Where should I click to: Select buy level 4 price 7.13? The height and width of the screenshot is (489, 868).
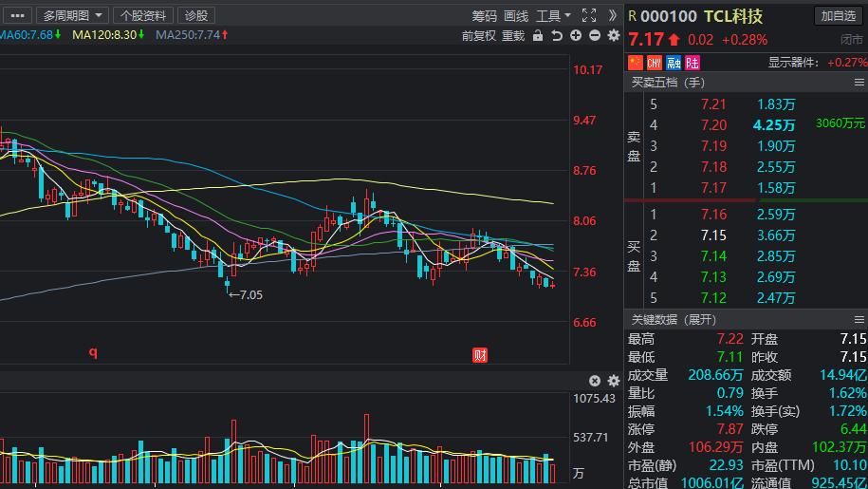[x=713, y=277]
